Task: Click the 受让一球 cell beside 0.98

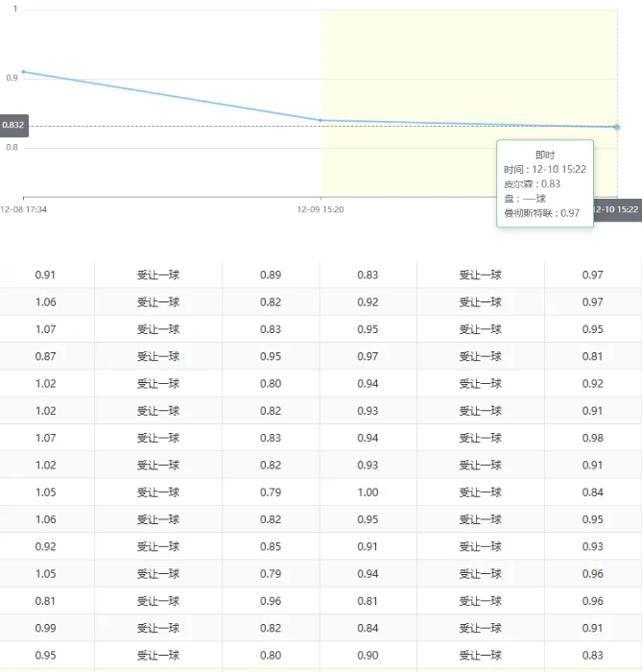Action: click(x=480, y=438)
